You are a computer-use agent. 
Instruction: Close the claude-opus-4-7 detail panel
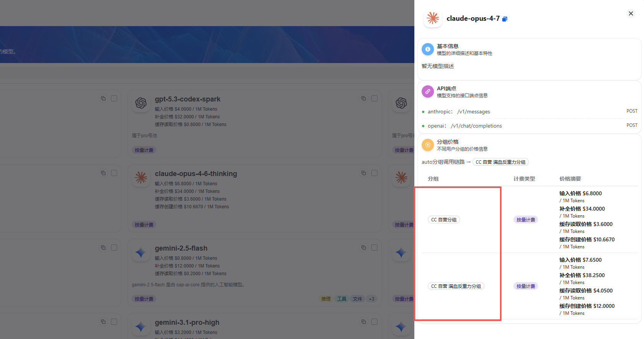(631, 13)
